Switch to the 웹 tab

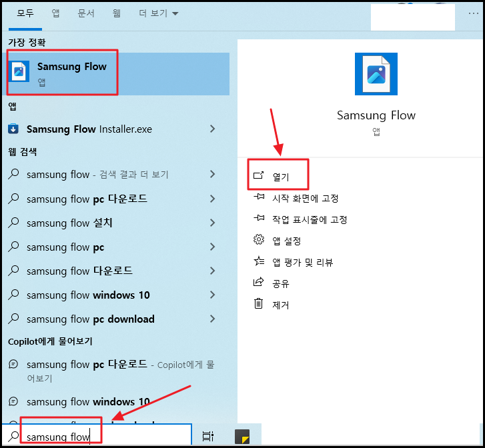pos(117,13)
